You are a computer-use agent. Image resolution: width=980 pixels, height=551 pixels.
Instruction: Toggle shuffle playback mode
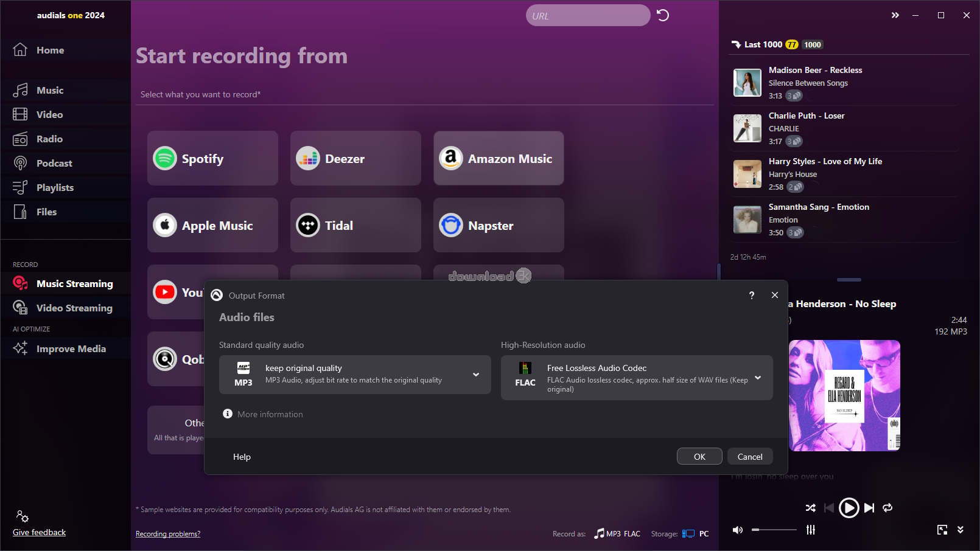(811, 508)
